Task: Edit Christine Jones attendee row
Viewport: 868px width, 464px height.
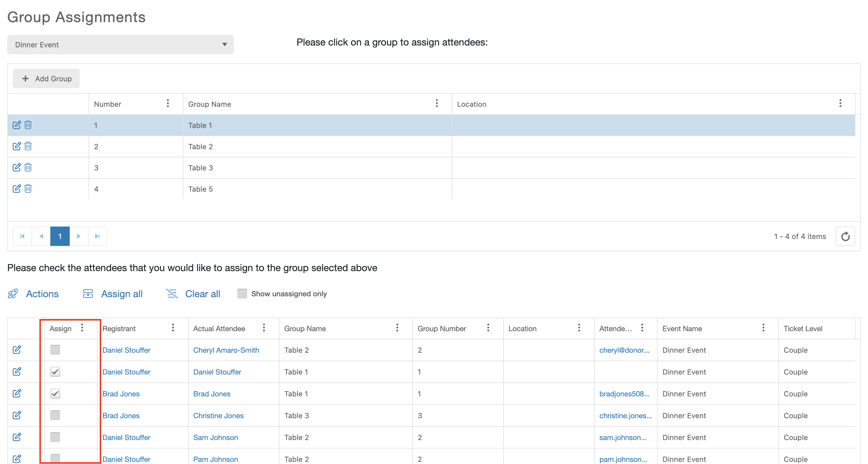Action: click(x=16, y=415)
